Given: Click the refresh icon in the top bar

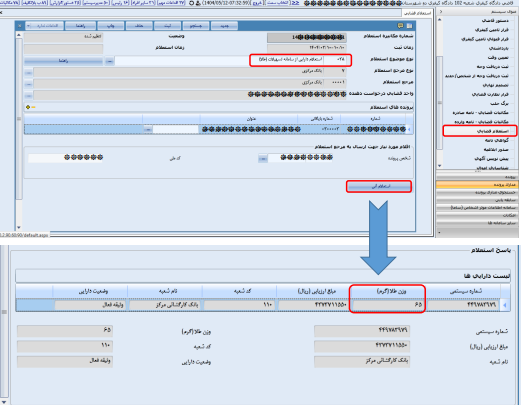Looking at the screenshot, I should coord(191,3).
